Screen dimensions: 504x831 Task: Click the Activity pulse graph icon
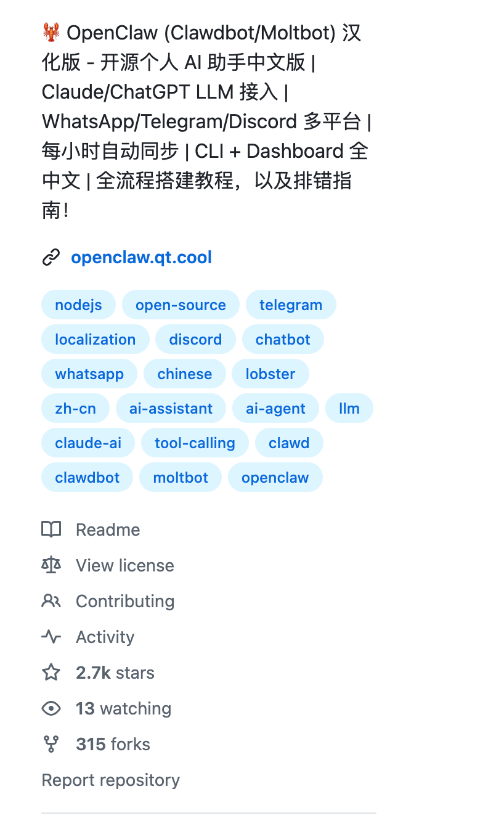pyautogui.click(x=52, y=637)
